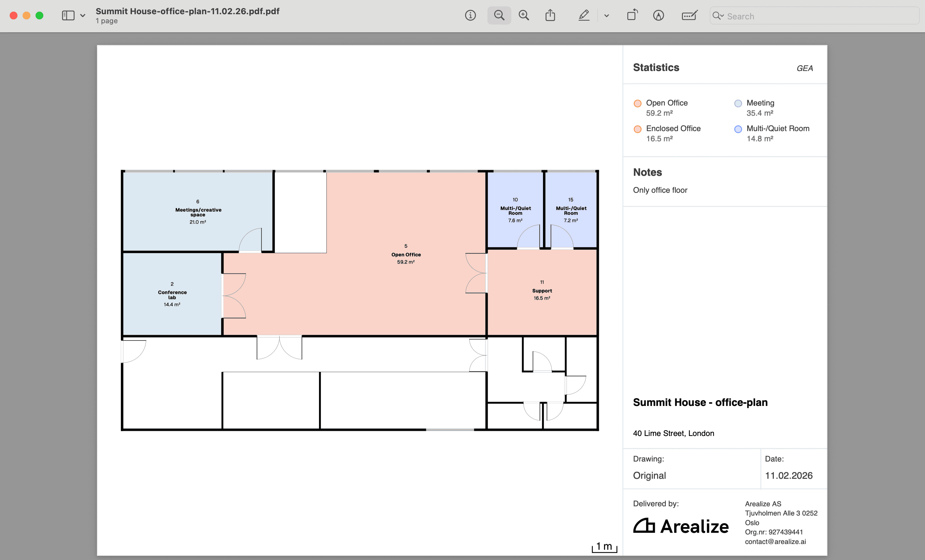Image resolution: width=925 pixels, height=560 pixels.
Task: Click the contact@arealize.ai email
Action: tap(775, 542)
